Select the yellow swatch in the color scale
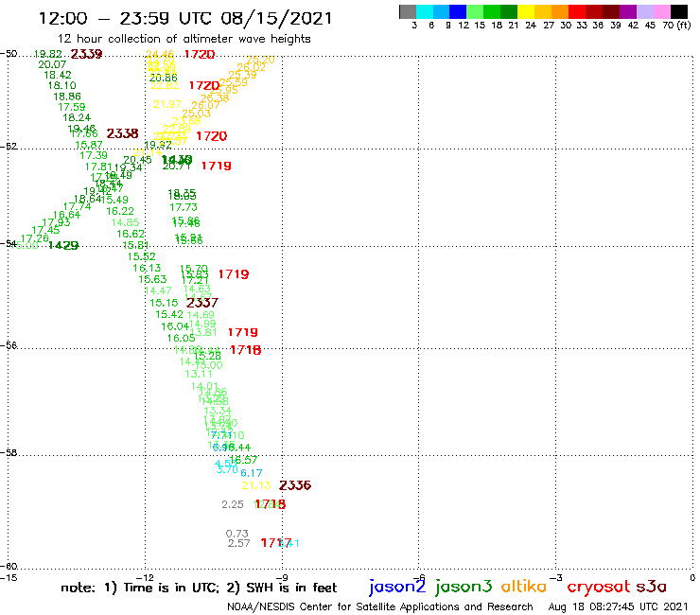 [526, 11]
